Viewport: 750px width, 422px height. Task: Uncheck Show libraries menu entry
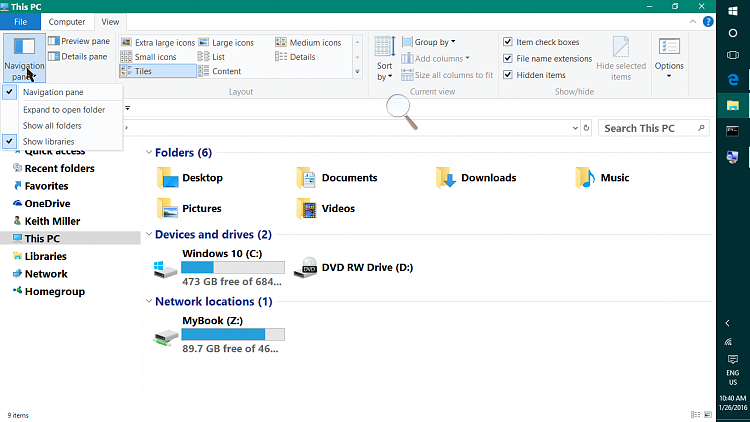62,142
